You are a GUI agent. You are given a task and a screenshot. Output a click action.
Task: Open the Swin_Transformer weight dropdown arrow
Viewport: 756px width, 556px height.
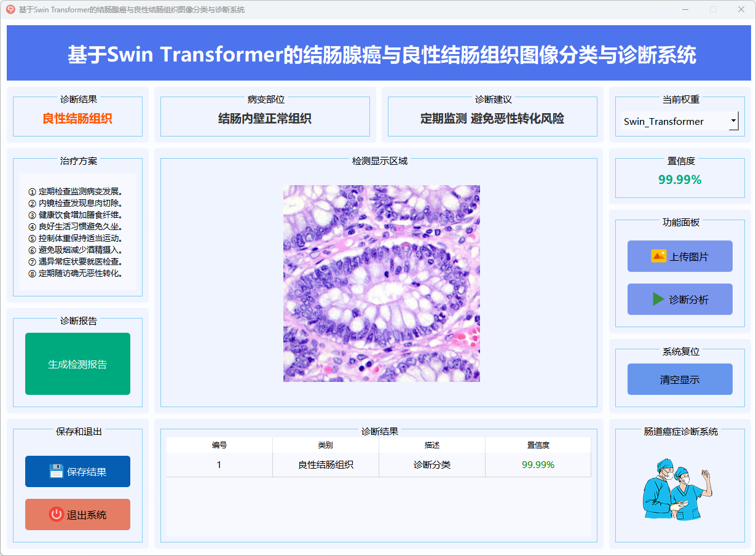(x=733, y=121)
